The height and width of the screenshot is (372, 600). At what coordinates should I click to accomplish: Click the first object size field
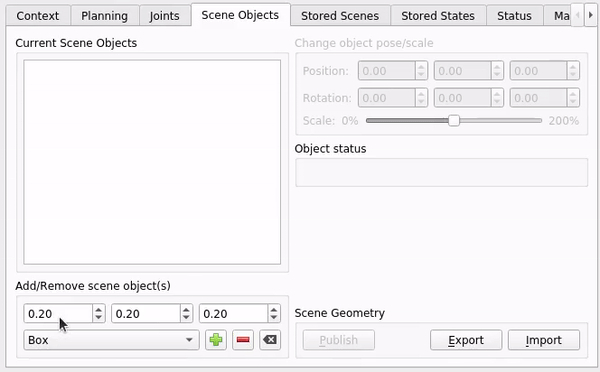click(58, 314)
